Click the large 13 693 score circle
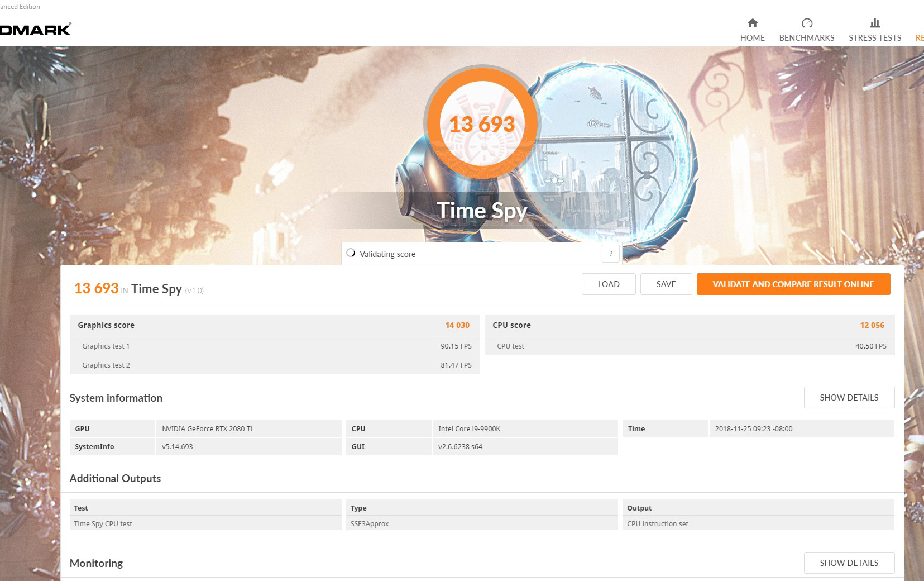 [x=482, y=123]
